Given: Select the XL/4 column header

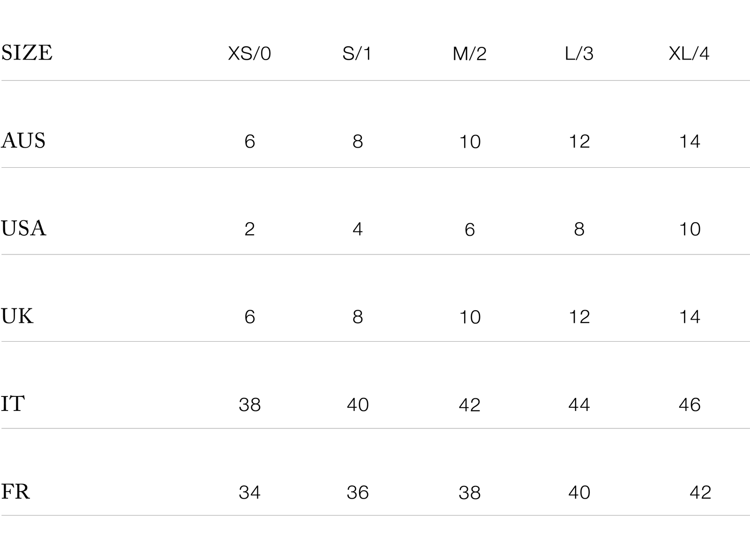Looking at the screenshot, I should (689, 54).
